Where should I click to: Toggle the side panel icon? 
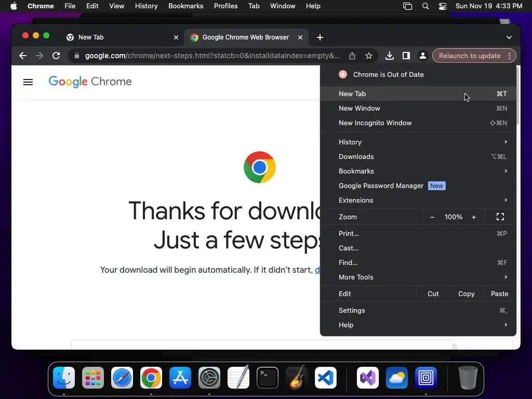point(406,56)
